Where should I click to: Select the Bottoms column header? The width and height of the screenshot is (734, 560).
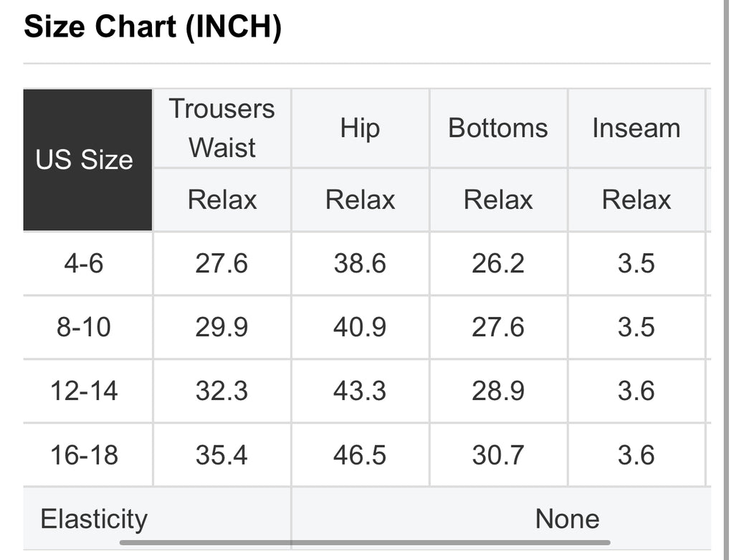498,128
